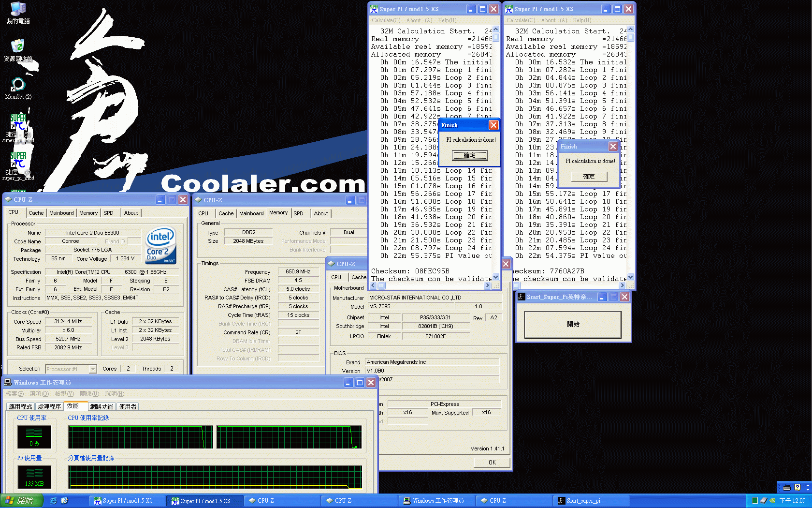Switch to Windows Task Manager taskbar button
Image resolution: width=812 pixels, height=508 pixels.
tap(436, 501)
